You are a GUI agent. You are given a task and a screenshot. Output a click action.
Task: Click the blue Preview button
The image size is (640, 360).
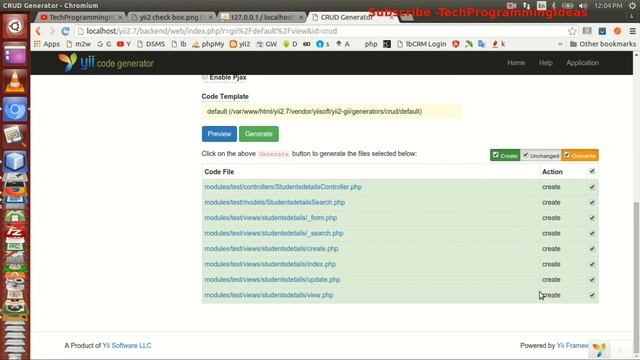tap(219, 134)
